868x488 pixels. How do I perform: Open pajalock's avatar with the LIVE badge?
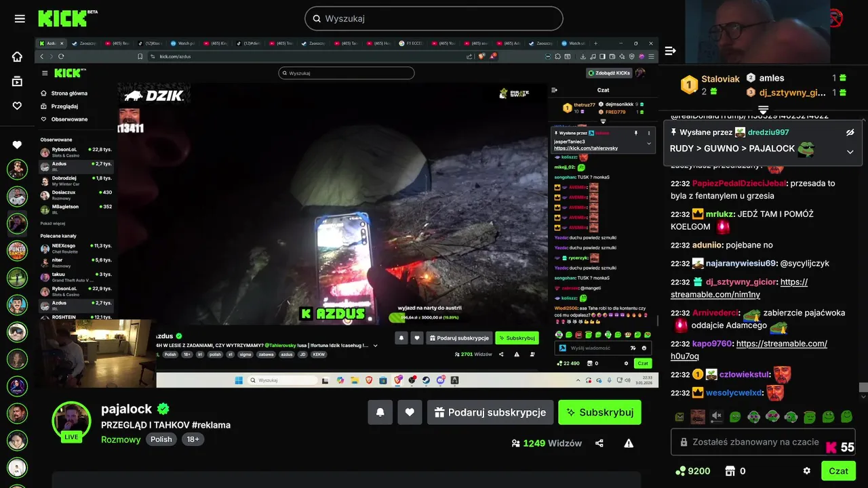point(71,422)
